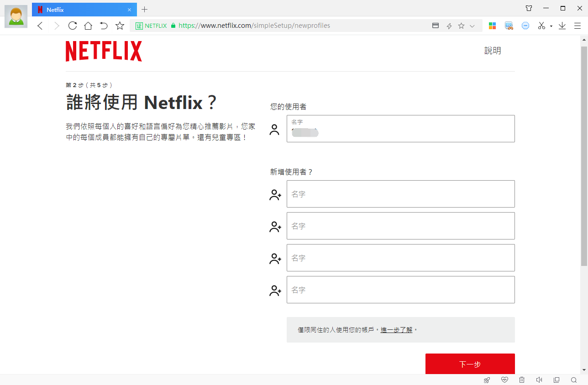Click the shirt skin icon in title bar
588x385 pixels.
[x=529, y=8]
